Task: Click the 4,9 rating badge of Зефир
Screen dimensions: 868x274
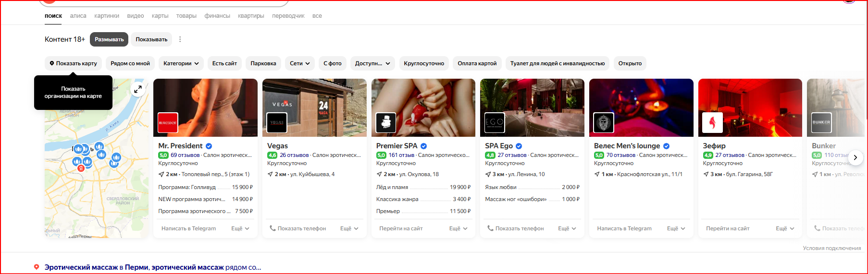Action: point(708,155)
